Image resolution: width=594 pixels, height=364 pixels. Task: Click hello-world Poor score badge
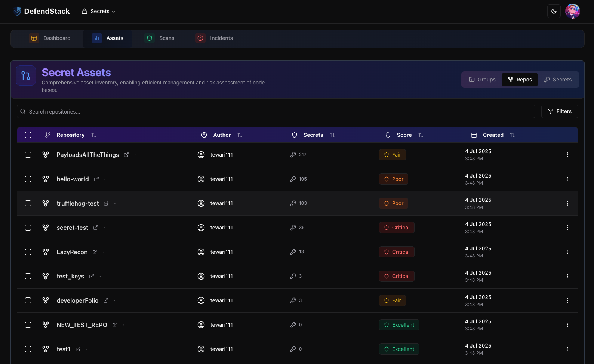coord(394,179)
